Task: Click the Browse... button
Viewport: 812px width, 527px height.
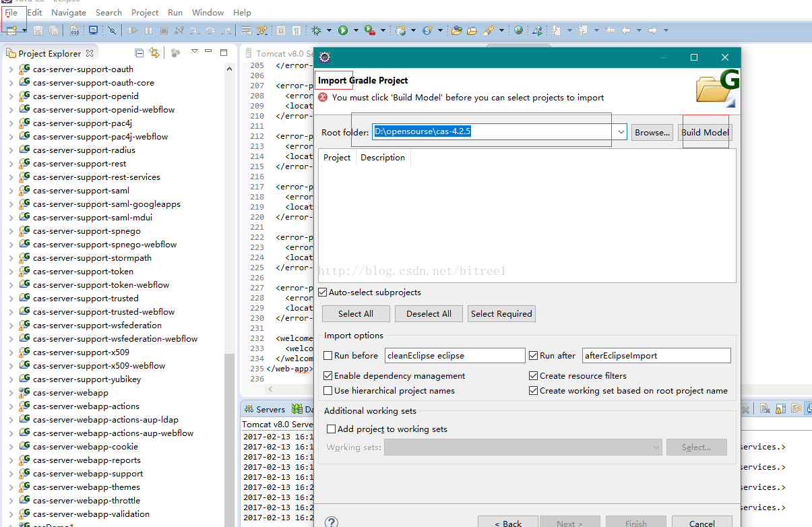Action: [x=652, y=132]
